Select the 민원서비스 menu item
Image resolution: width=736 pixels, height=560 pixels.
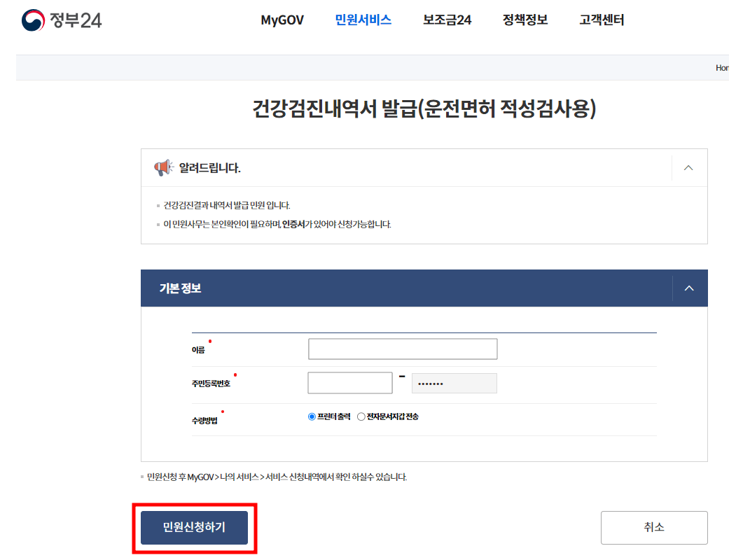pos(363,21)
